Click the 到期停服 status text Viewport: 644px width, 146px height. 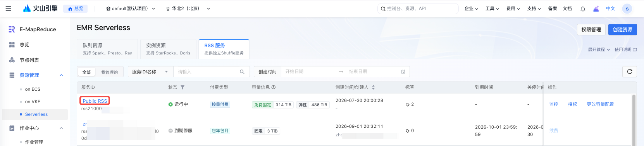(183, 131)
